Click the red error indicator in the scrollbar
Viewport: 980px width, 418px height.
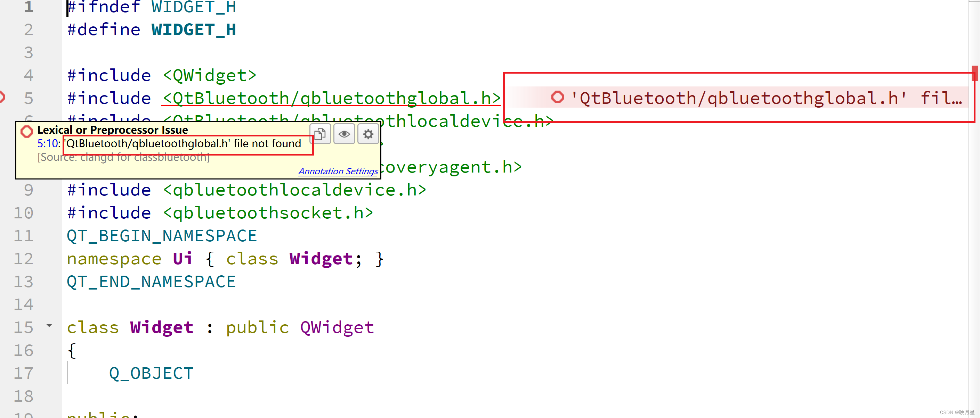click(x=975, y=74)
